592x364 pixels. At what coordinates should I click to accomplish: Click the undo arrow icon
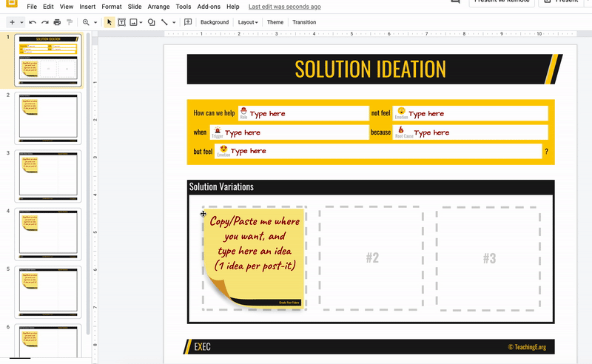[33, 22]
